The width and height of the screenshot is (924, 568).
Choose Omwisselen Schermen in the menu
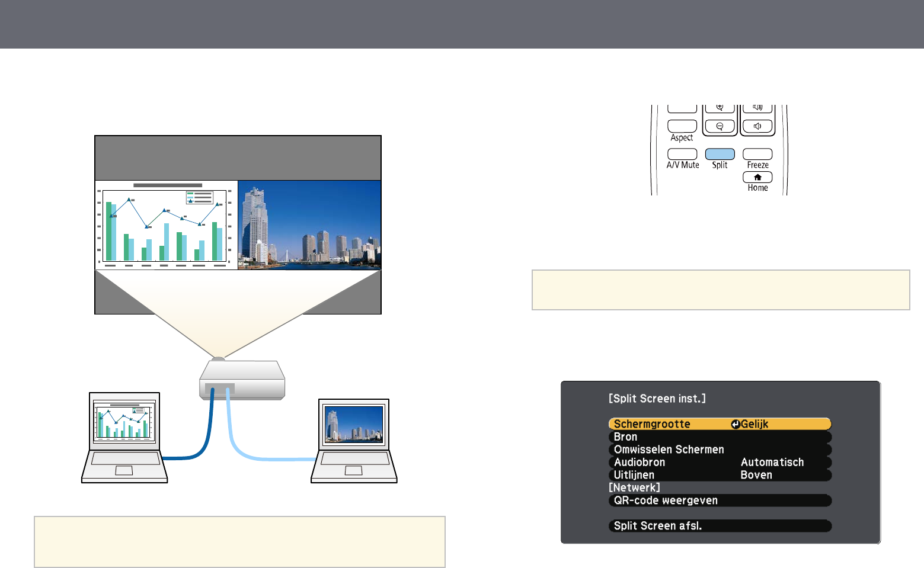point(720,450)
